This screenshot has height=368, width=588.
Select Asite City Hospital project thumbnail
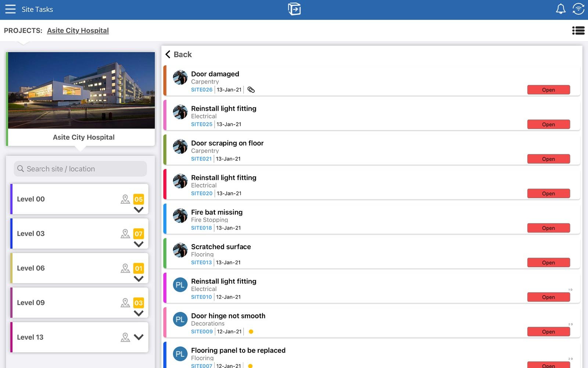point(81,99)
